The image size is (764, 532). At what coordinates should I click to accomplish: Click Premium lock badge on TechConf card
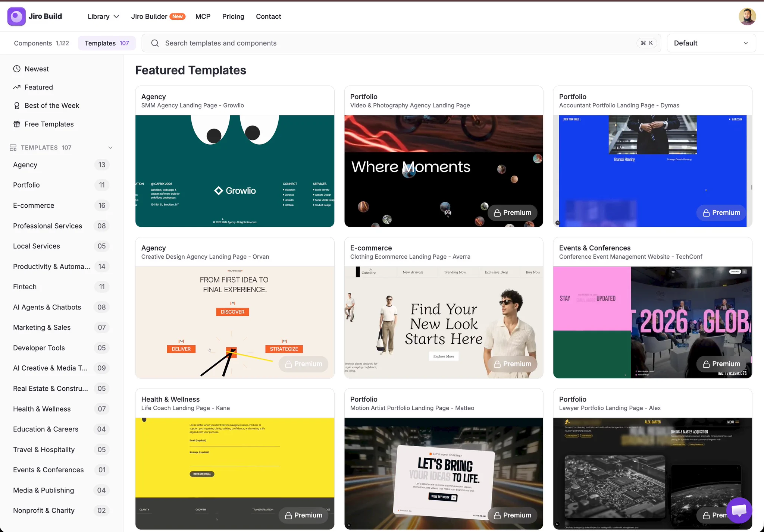[x=721, y=364]
